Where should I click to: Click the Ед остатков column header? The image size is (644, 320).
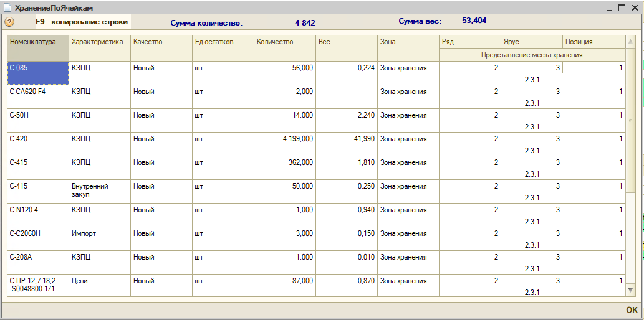click(x=223, y=49)
